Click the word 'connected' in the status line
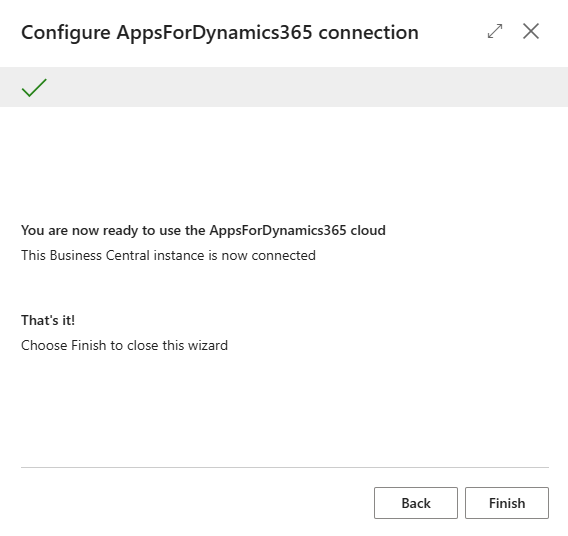The width and height of the screenshot is (568, 536). click(284, 255)
